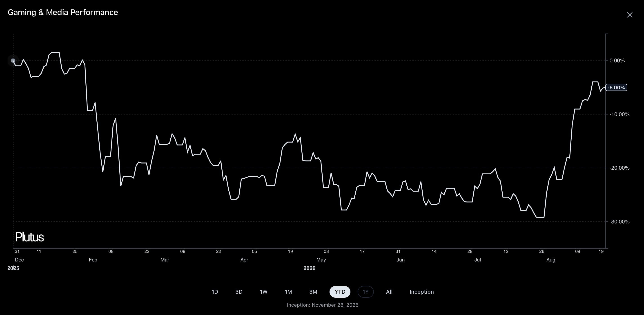Choose the 3M time range
The width and height of the screenshot is (644, 315).
pos(313,292)
